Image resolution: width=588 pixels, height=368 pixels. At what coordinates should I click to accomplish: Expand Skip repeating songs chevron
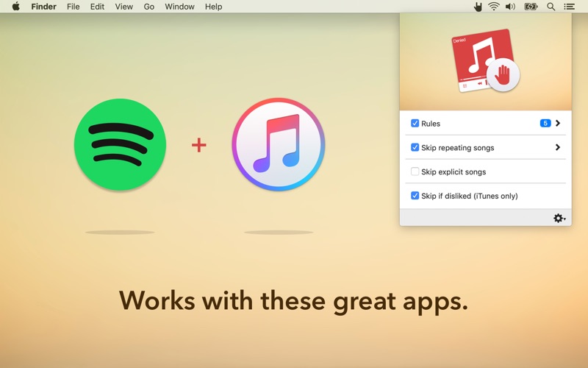point(558,147)
